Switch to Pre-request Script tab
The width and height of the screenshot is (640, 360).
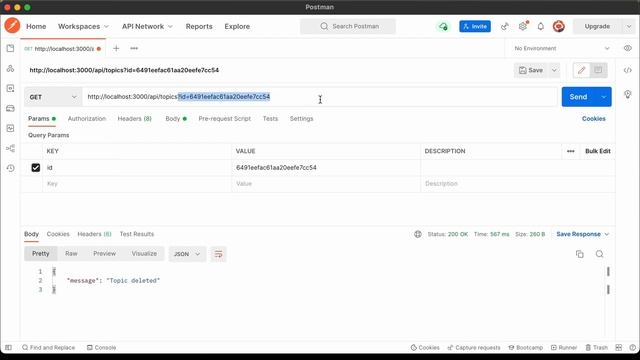(x=224, y=119)
